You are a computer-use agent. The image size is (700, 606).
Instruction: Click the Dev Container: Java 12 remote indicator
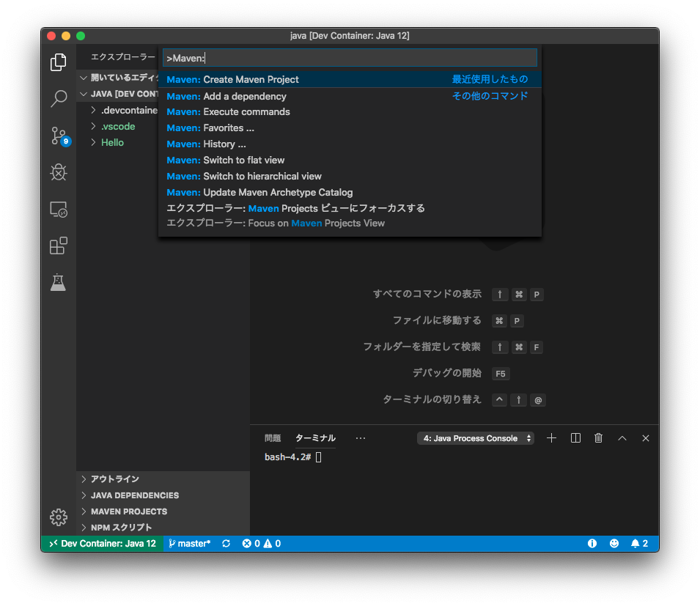[x=103, y=544]
